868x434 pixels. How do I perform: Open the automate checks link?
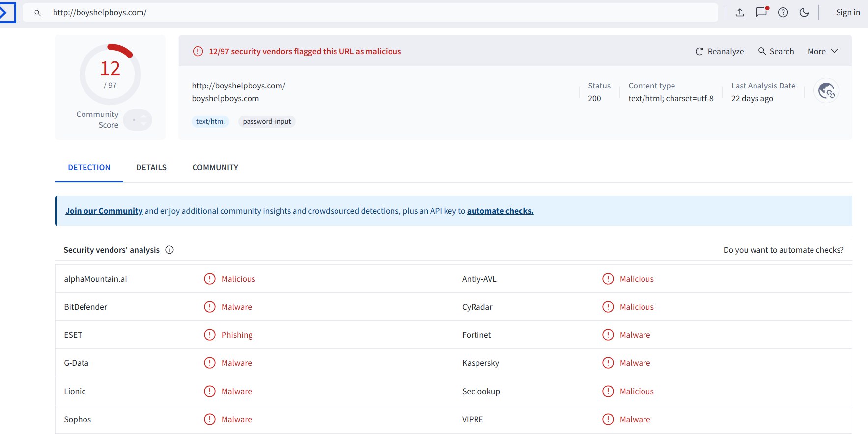point(500,211)
